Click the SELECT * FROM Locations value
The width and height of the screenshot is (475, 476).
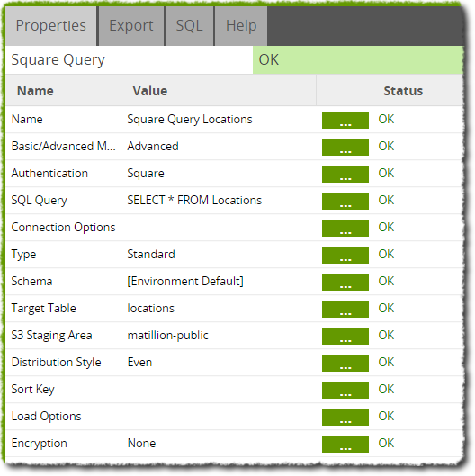click(x=194, y=201)
